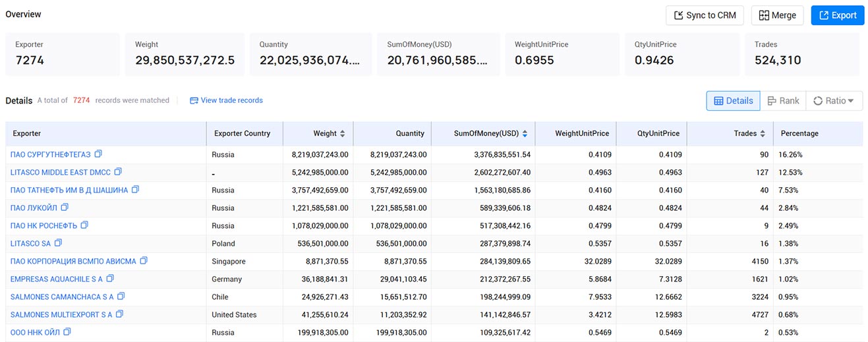Copy SALMONES MULTIEXPORT S A name icon

pos(119,314)
